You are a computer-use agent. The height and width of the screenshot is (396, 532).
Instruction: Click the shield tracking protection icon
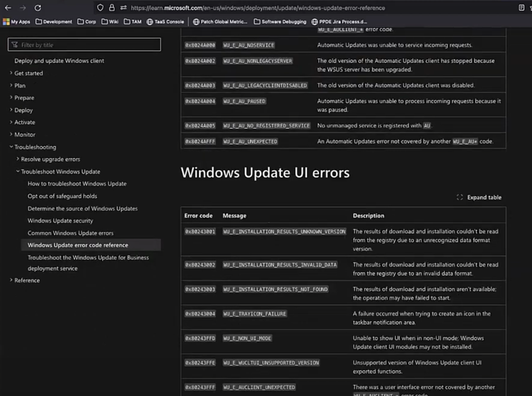point(100,8)
